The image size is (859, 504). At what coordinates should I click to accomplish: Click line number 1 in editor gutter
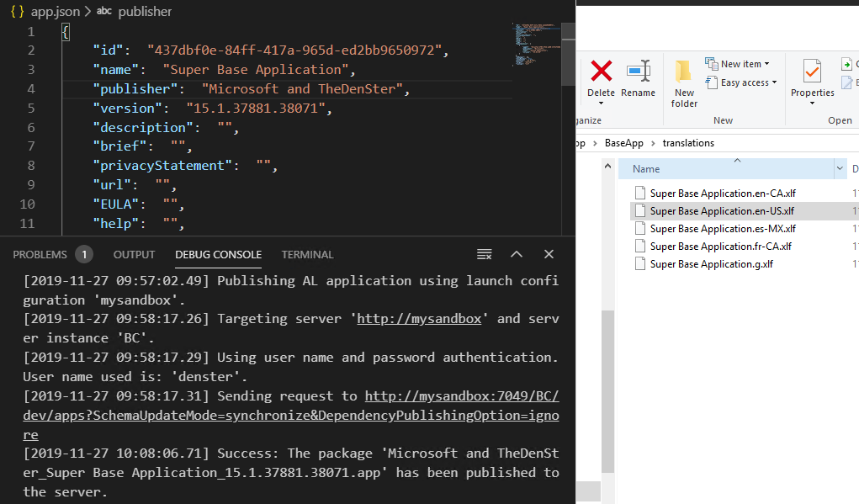pyautogui.click(x=31, y=32)
